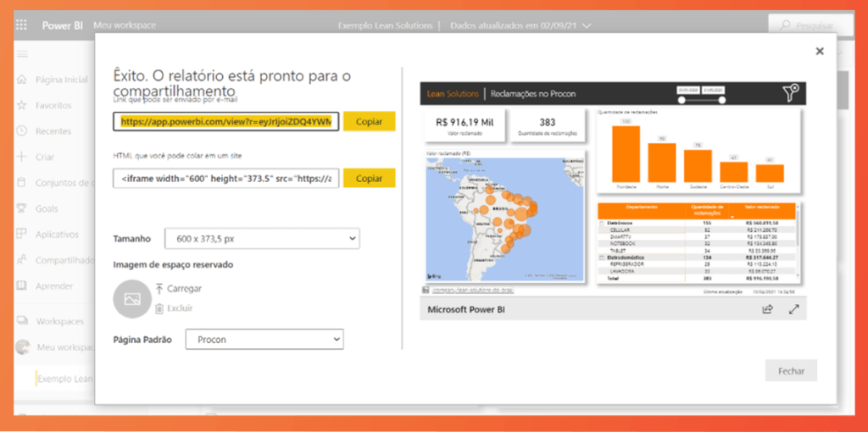The image size is (868, 432).
Task: Open Favoritos in sidebar
Action: coord(53,105)
